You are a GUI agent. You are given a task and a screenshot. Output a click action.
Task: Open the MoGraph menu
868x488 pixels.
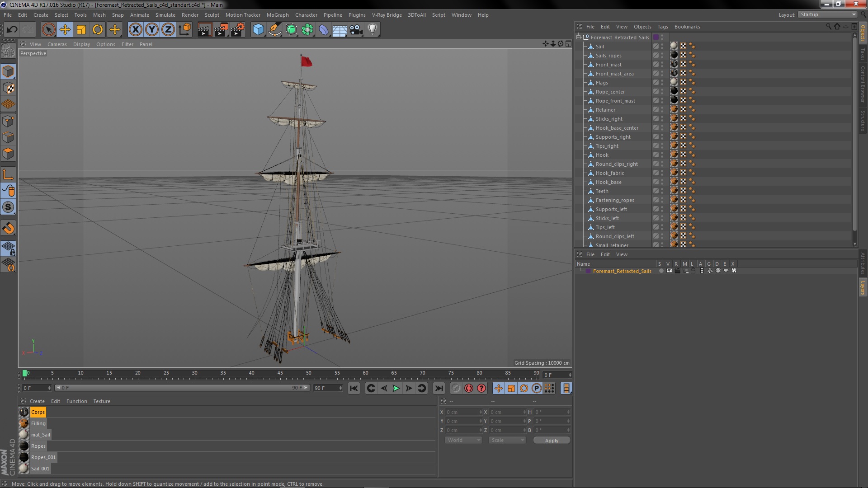coord(277,15)
